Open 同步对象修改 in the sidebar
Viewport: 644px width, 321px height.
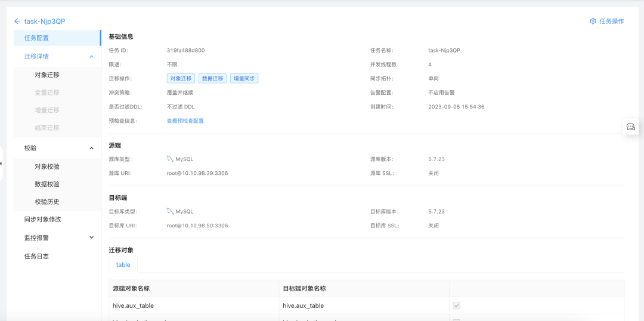coord(57,220)
